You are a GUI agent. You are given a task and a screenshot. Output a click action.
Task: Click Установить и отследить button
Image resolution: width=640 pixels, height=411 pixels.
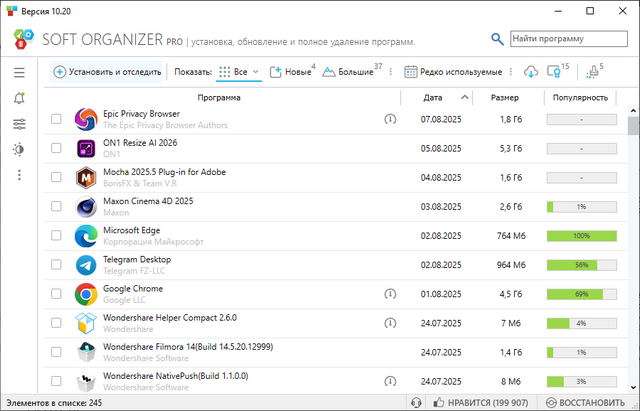107,72
